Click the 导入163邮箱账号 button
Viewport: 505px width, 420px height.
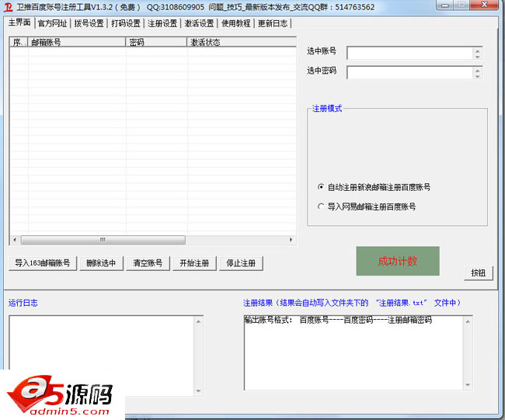point(43,263)
